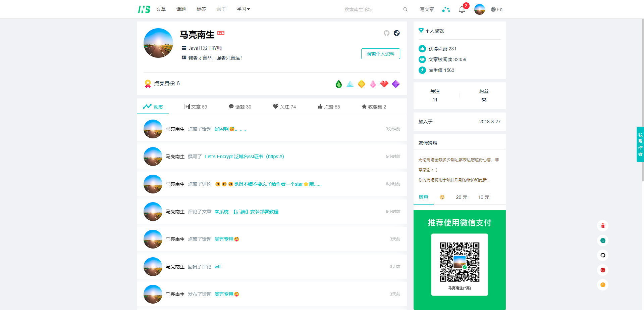
Task: Click the orange warning icon at bottom right
Action: 603,285
